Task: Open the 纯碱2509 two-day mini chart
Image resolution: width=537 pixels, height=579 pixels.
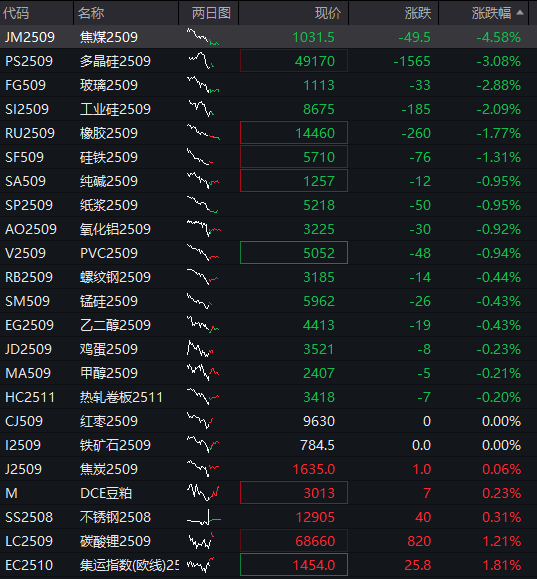Action: point(203,181)
